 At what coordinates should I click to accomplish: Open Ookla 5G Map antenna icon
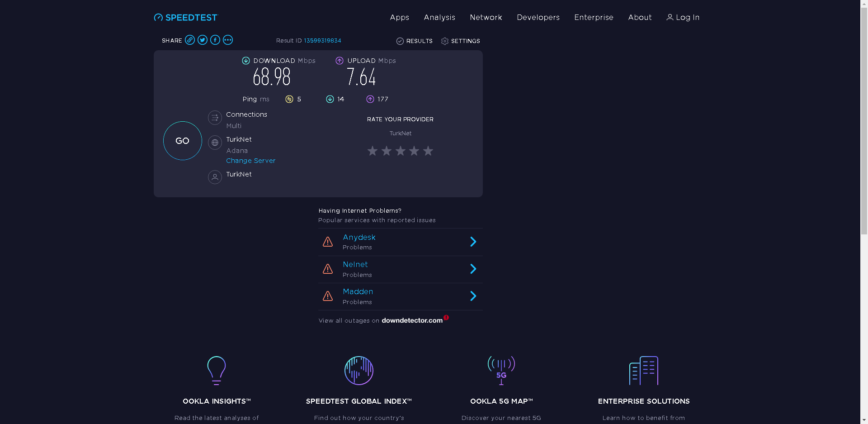point(501,371)
